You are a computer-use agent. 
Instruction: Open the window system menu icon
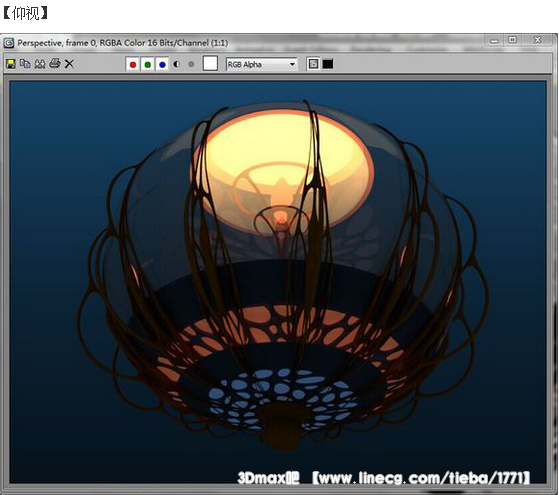9,43
